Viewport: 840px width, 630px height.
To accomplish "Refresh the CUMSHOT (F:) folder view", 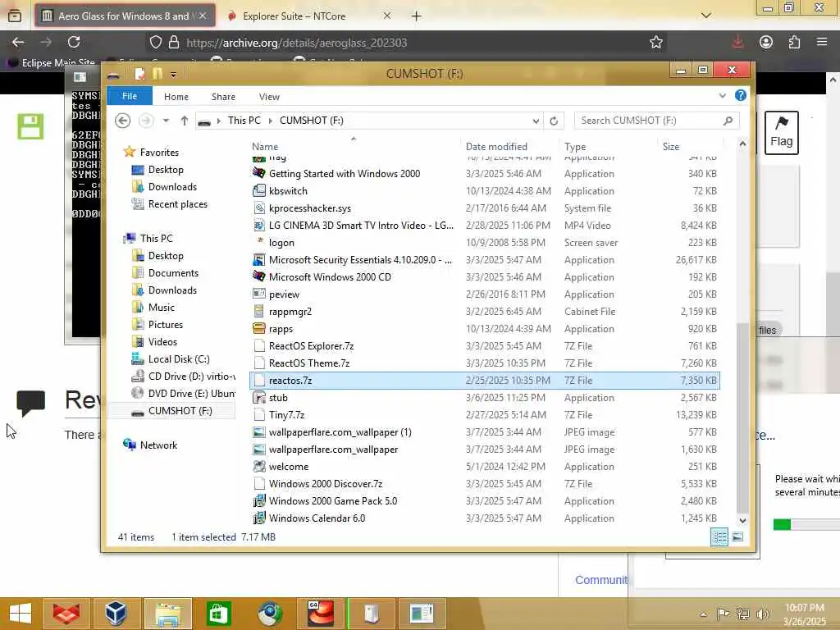I will pos(554,121).
